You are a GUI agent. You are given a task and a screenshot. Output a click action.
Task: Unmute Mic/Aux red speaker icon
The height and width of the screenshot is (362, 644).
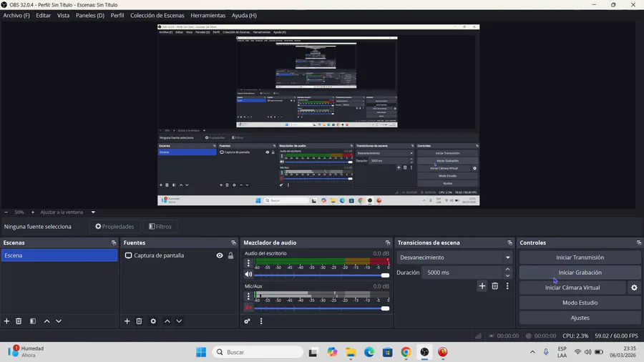tap(248, 308)
